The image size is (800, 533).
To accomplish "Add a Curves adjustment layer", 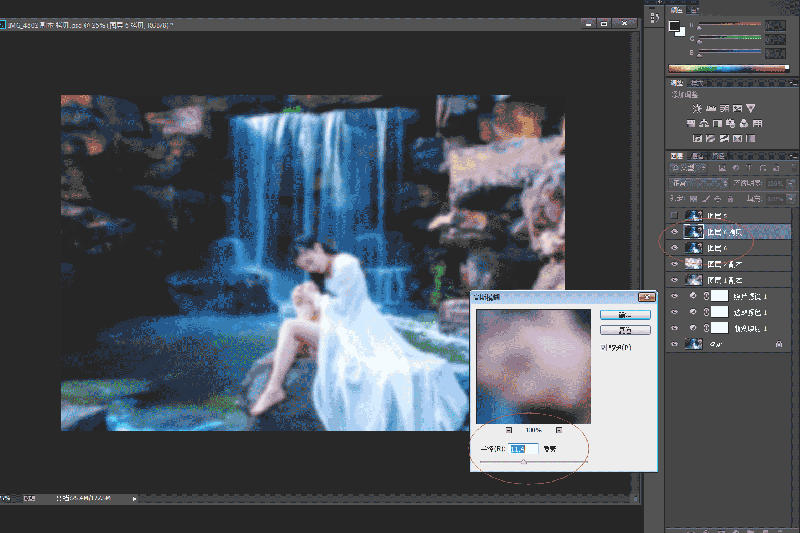I will coord(724,109).
